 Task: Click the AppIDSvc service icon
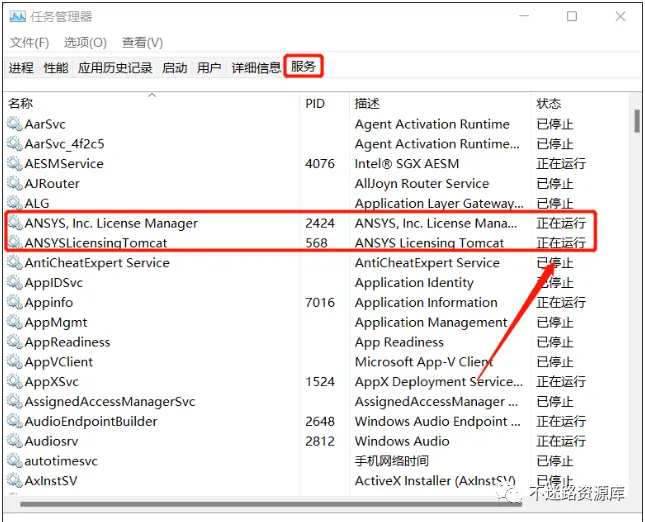(14, 282)
